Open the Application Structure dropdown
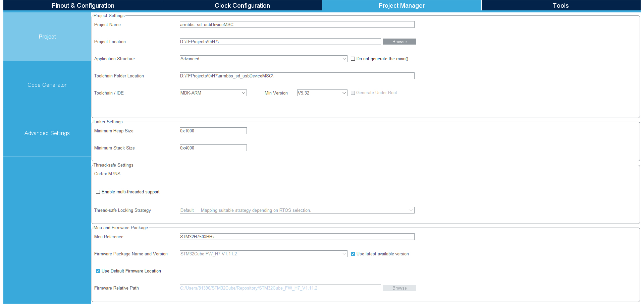The width and height of the screenshot is (644, 307). coord(263,59)
